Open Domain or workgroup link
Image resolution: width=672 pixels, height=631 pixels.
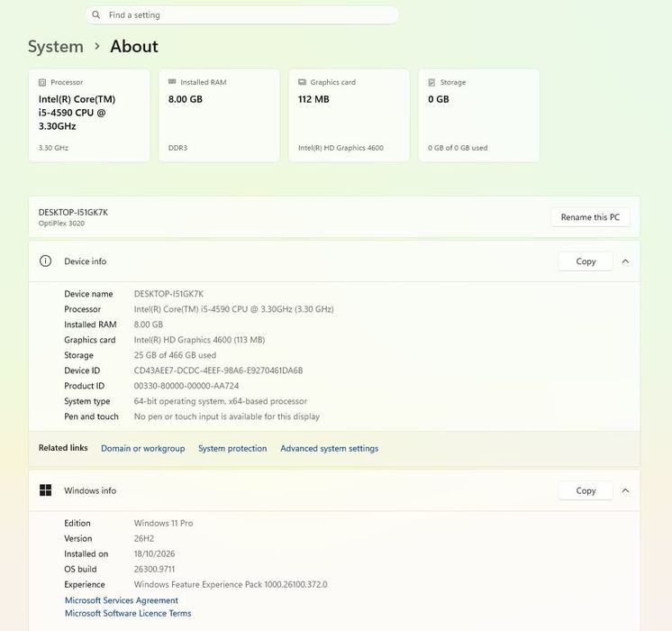pos(142,448)
